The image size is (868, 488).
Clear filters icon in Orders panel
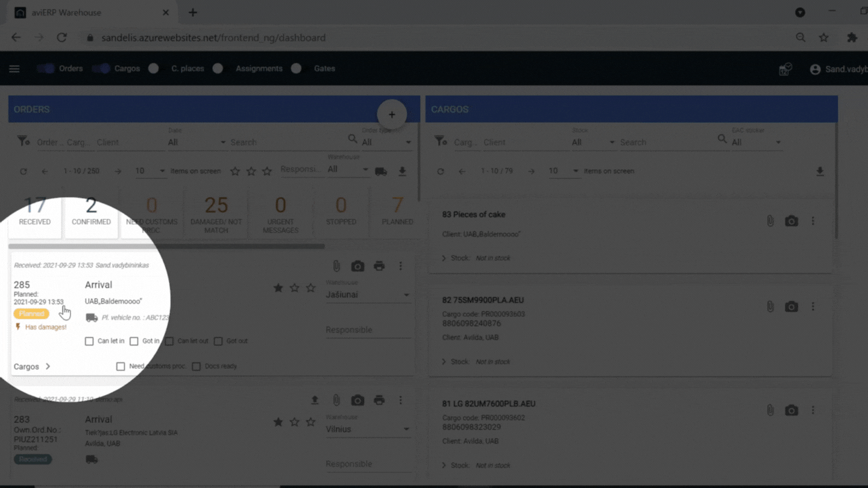(24, 141)
